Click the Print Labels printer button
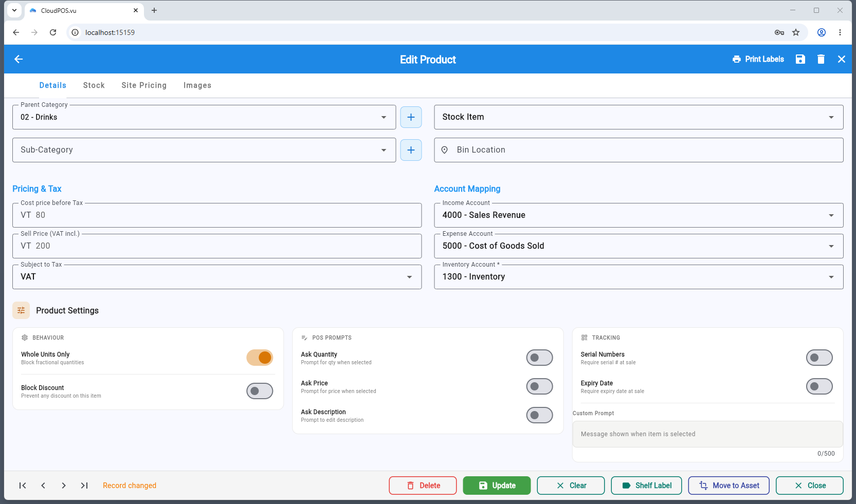Image resolution: width=856 pixels, height=504 pixels. click(758, 59)
